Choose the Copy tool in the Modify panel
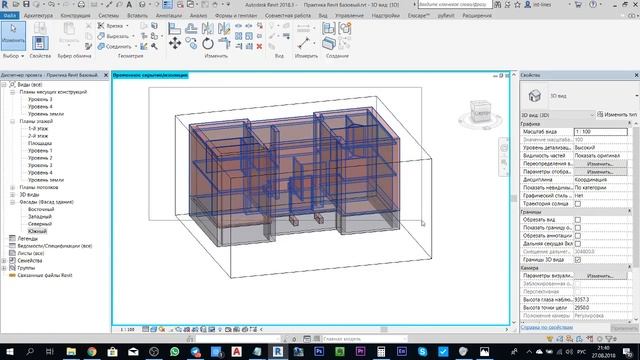 pos(191,43)
